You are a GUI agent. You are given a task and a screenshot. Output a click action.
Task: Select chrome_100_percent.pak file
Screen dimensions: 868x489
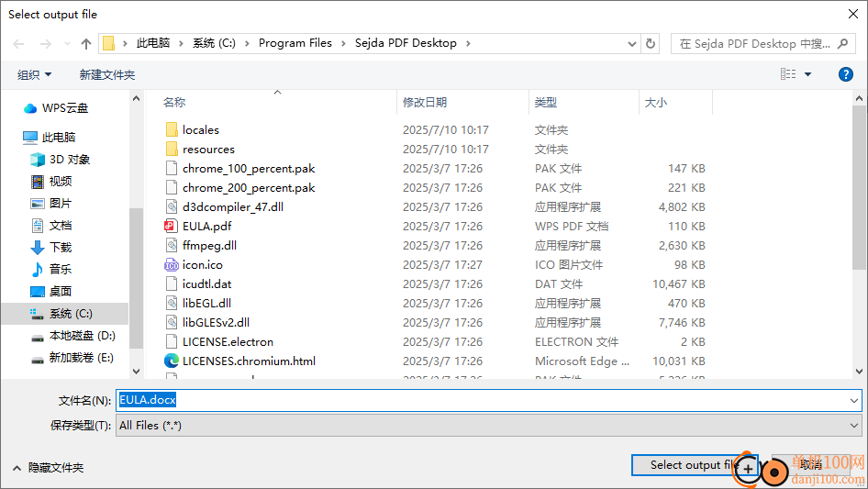[249, 169]
